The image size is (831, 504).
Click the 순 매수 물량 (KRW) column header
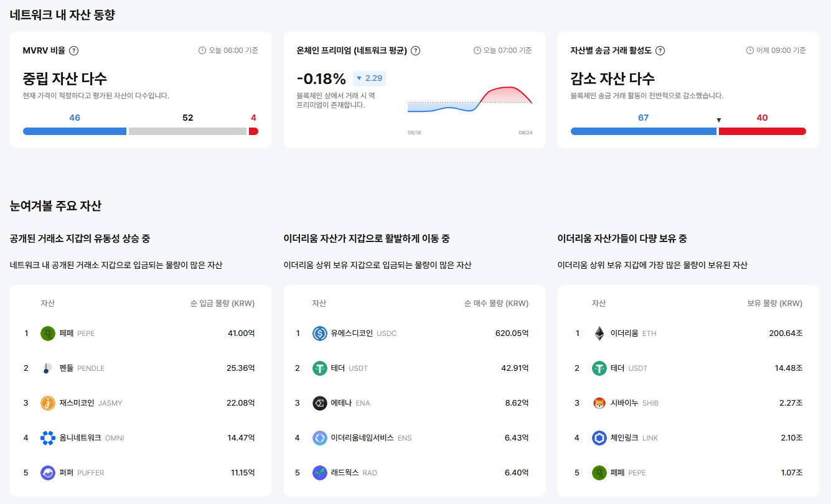point(497,304)
